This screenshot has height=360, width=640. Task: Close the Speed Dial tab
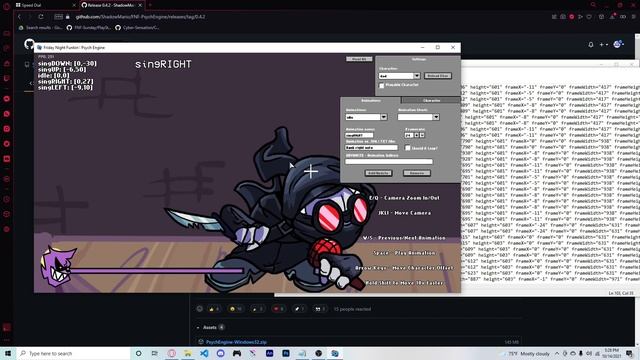(x=74, y=5)
